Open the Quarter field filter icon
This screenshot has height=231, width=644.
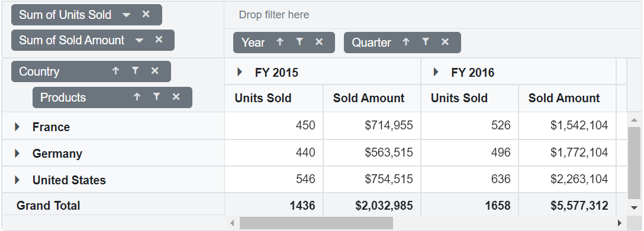point(426,42)
